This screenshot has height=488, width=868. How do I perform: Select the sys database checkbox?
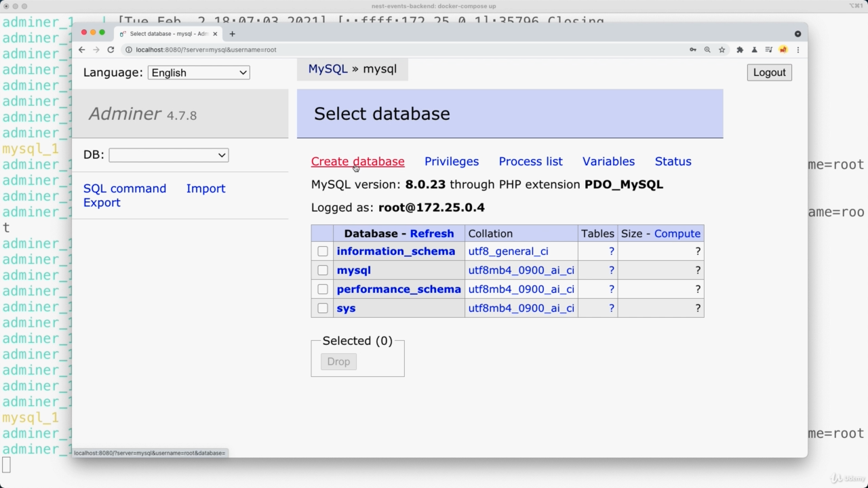coord(323,308)
